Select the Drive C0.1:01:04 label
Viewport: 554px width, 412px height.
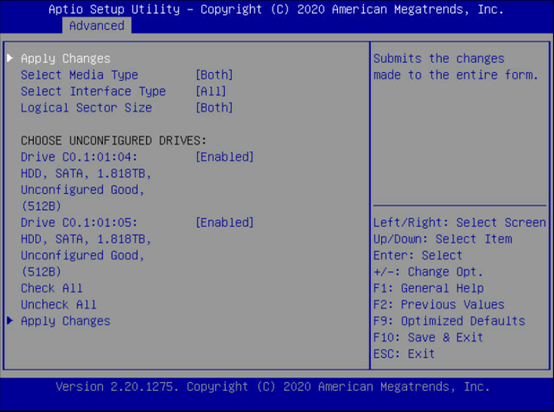point(79,157)
